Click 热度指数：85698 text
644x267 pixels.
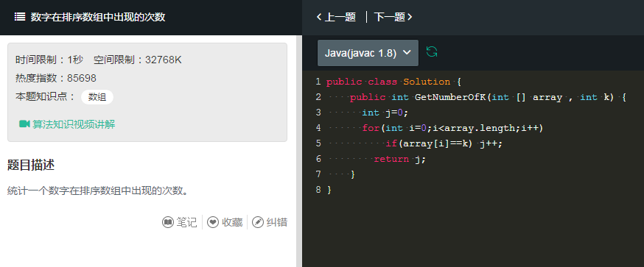[x=56, y=79]
